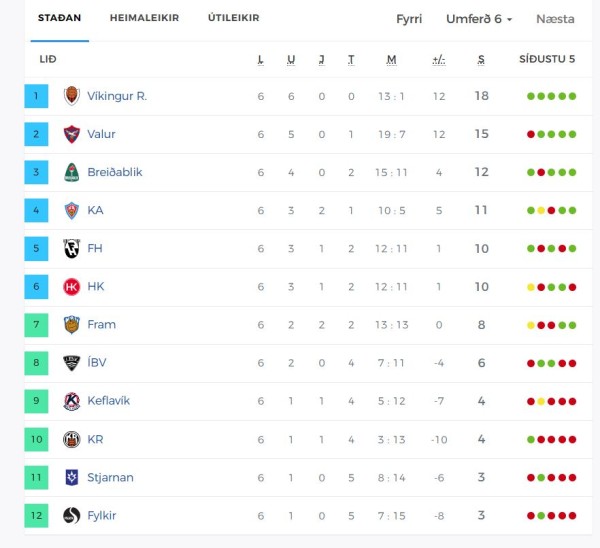Image resolution: width=600 pixels, height=548 pixels.
Task: Click the Keflavík team badge
Action: 72,401
